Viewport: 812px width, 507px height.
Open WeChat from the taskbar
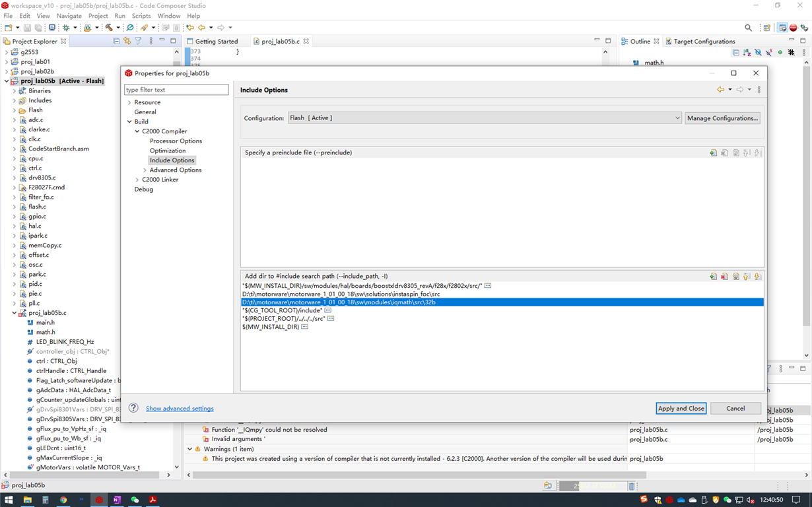(135, 500)
